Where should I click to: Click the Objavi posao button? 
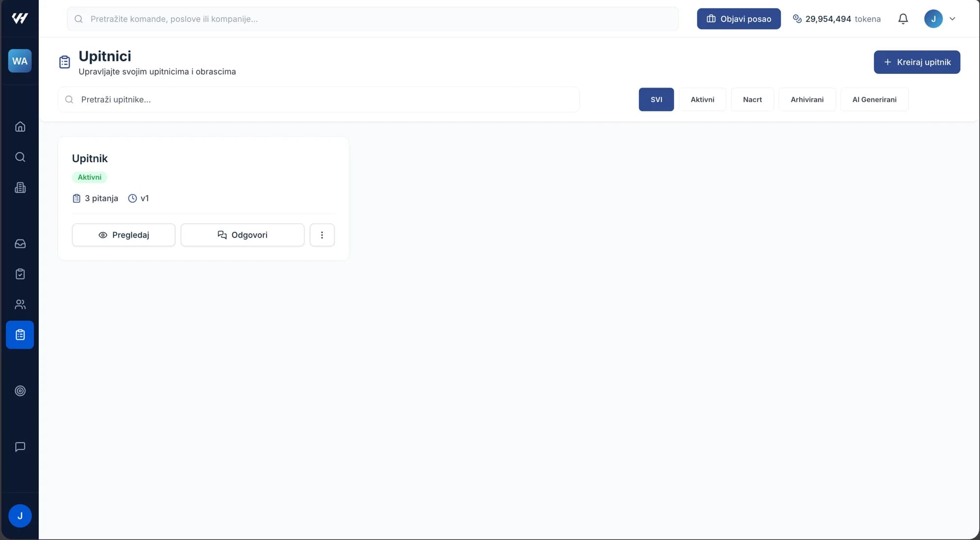(739, 19)
